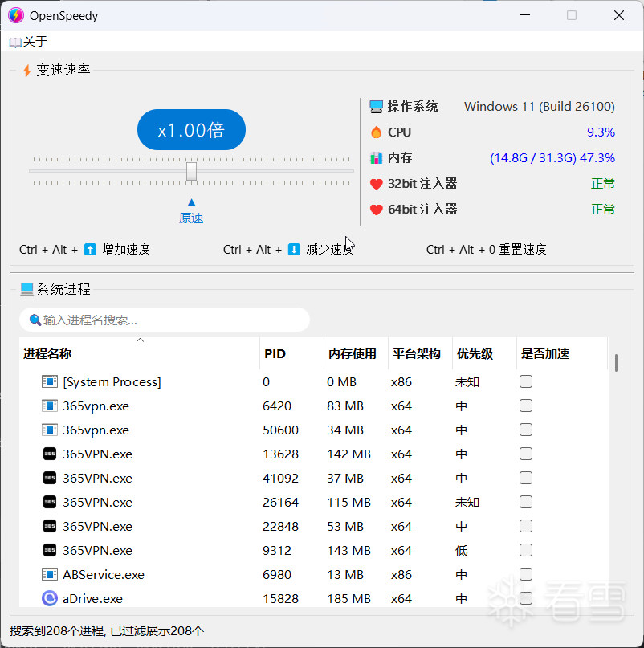Click 365 icon of 365VPN.exe PID 41092
The width and height of the screenshot is (644, 648).
[x=50, y=478]
